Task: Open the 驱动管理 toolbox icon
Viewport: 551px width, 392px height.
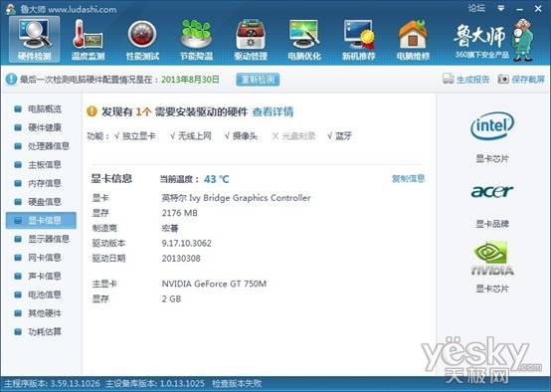Action: click(251, 34)
